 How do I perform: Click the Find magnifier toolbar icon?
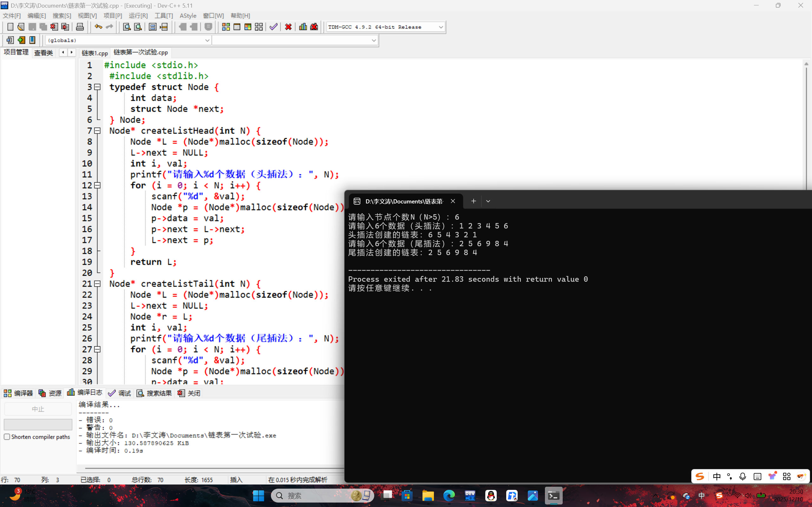[127, 27]
